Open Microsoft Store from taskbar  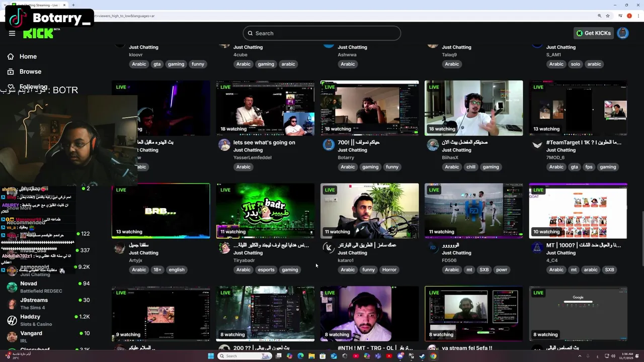click(323, 356)
